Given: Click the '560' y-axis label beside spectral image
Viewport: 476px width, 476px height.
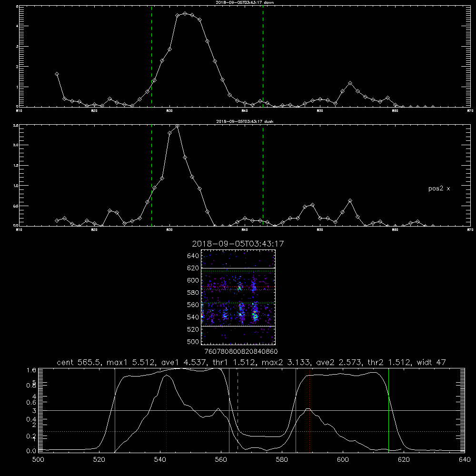Looking at the screenshot, I should click(193, 305).
